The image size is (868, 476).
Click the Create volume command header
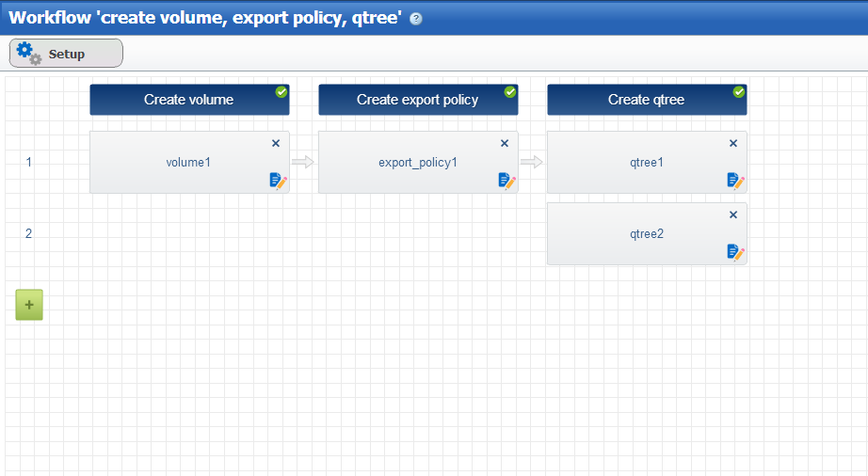(188, 100)
